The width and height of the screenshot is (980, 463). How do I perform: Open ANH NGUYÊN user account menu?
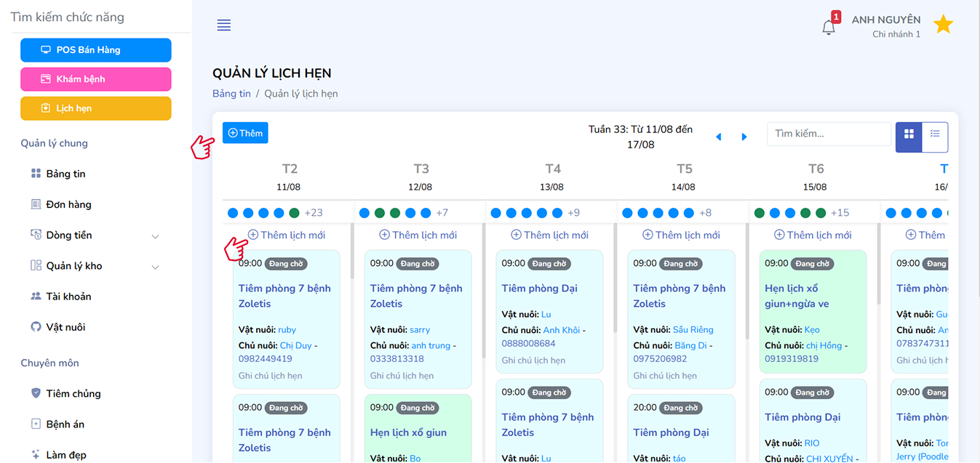(x=885, y=20)
